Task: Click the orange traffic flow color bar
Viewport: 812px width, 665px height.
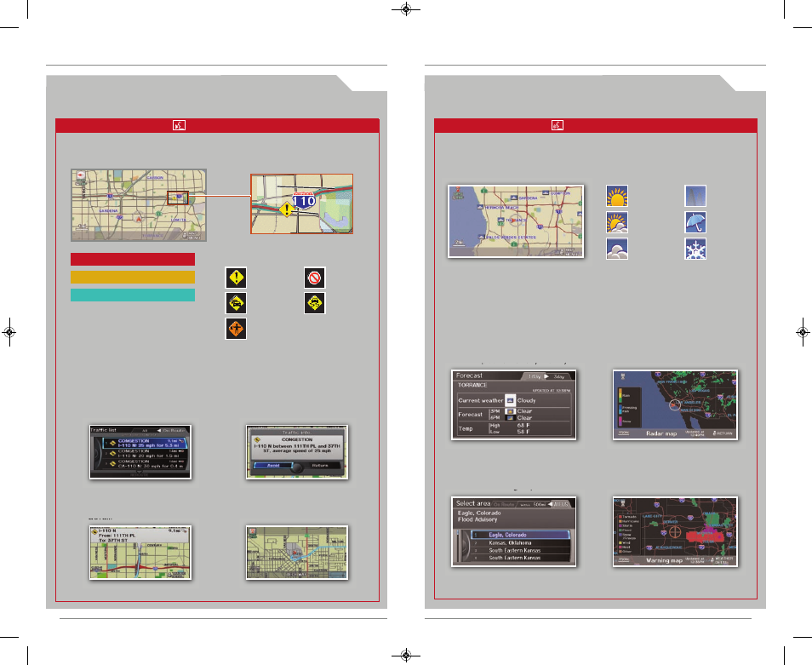Action: [133, 277]
